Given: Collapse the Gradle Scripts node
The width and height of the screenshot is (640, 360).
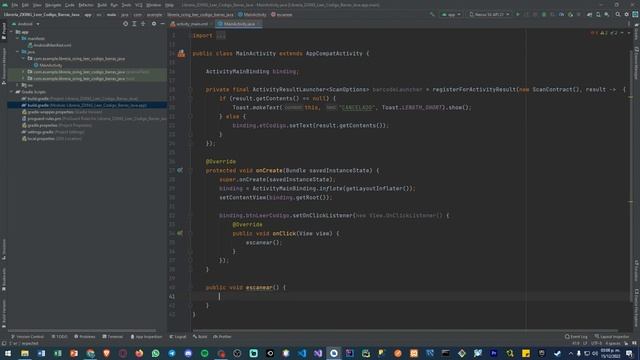Looking at the screenshot, I should coord(11,92).
